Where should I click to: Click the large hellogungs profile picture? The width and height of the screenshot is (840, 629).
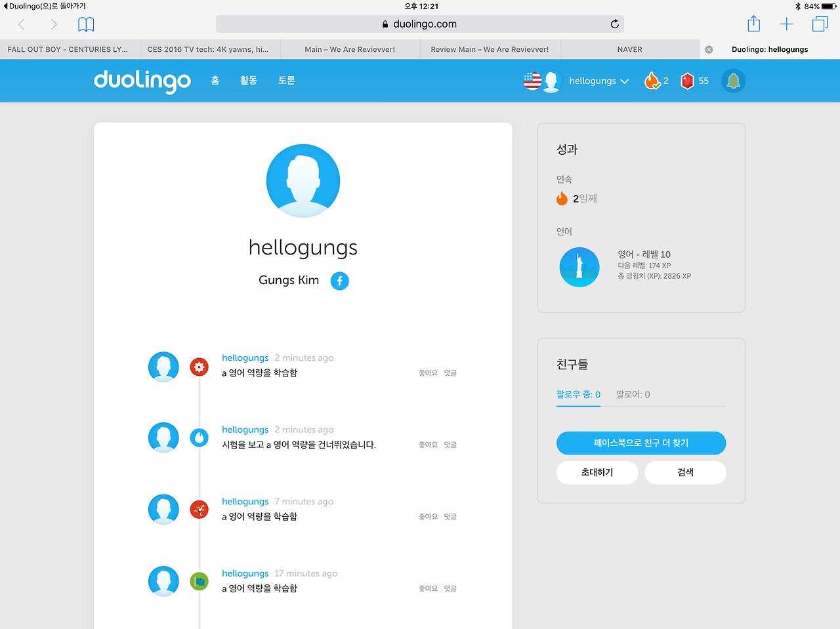click(x=303, y=180)
